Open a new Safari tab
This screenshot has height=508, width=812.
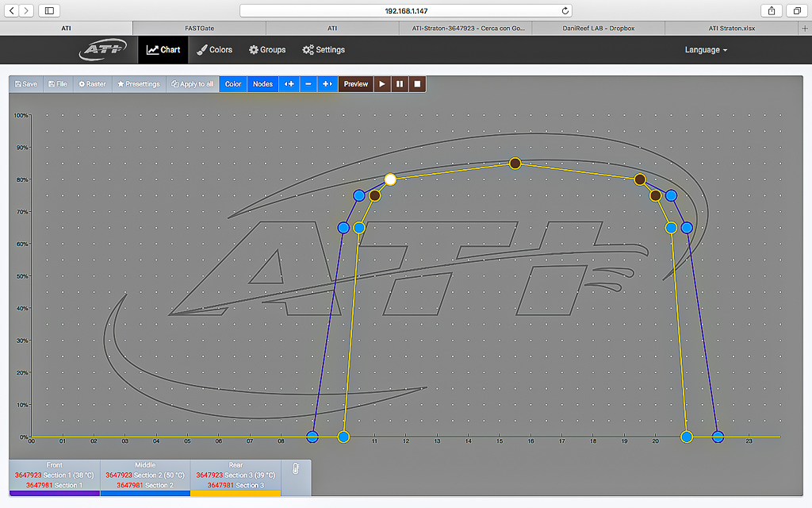point(805,29)
